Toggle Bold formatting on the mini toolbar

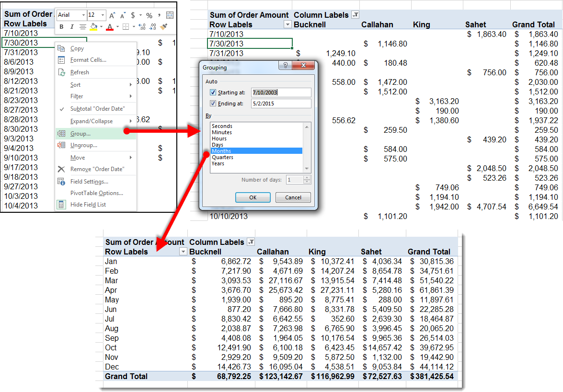click(x=61, y=26)
